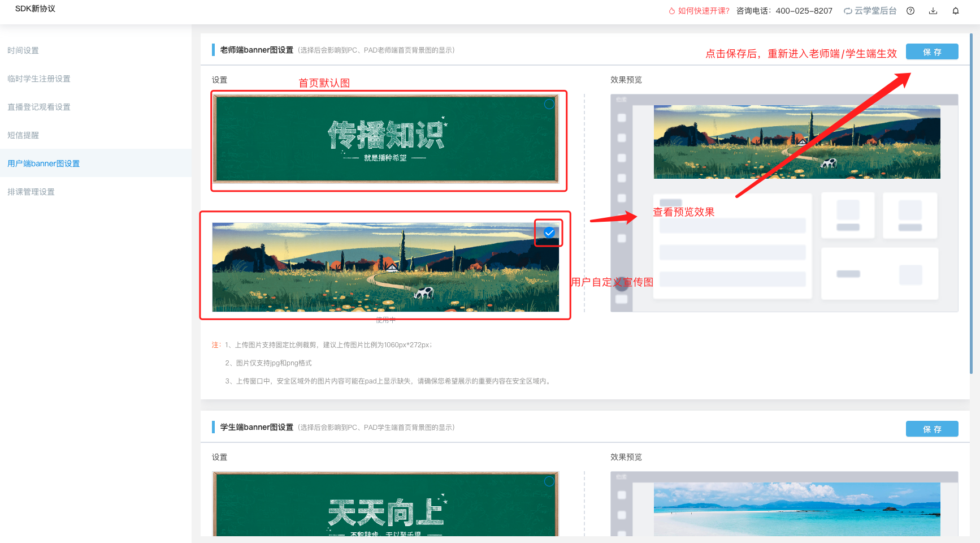Click the SDK新协议 header title
Screen dimensions: 980x543
tap(35, 8)
